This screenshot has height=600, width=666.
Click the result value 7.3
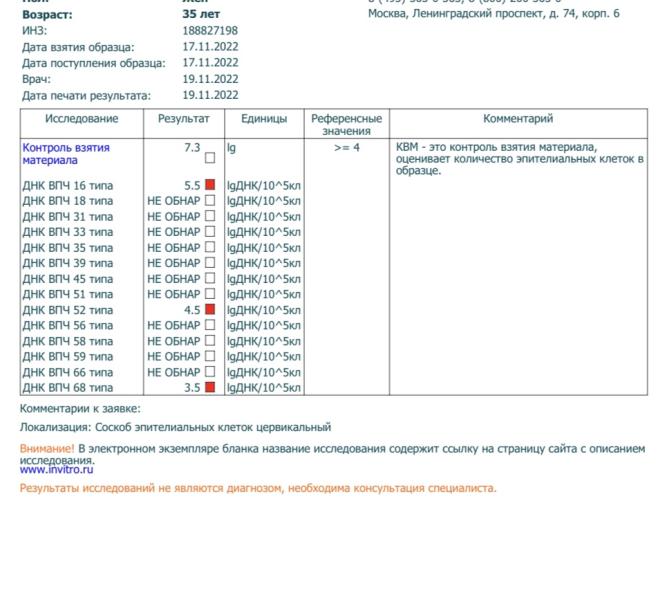(x=192, y=147)
